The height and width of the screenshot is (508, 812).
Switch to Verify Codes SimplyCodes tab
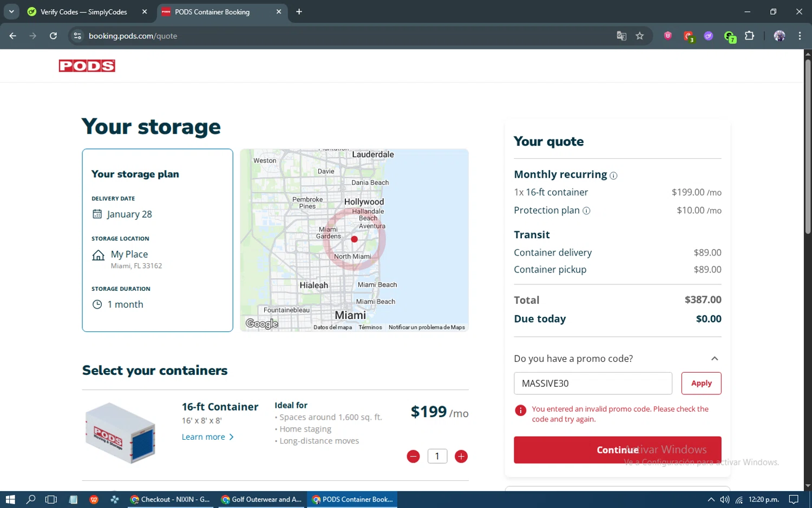84,12
